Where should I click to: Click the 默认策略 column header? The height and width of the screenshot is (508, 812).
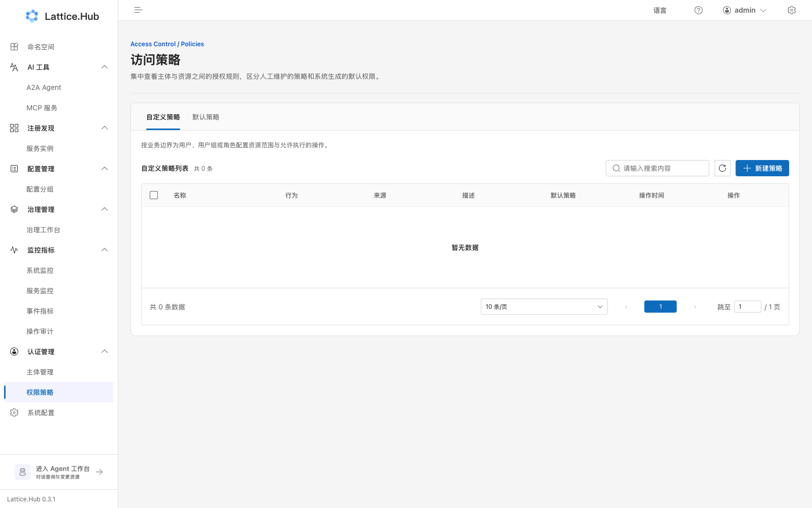[x=563, y=196]
